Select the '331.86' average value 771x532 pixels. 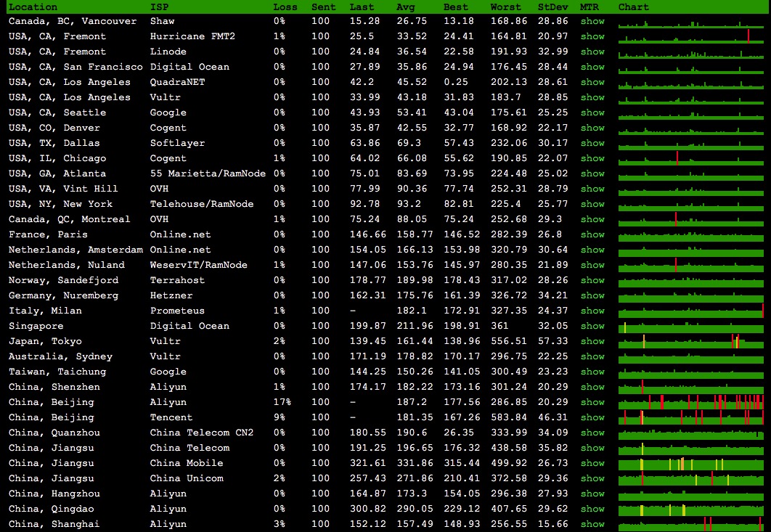point(415,463)
